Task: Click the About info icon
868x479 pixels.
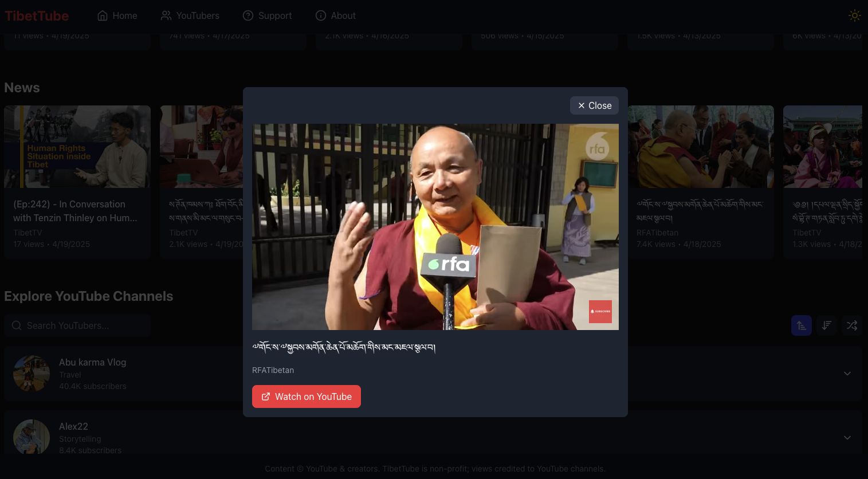Action: (x=321, y=15)
